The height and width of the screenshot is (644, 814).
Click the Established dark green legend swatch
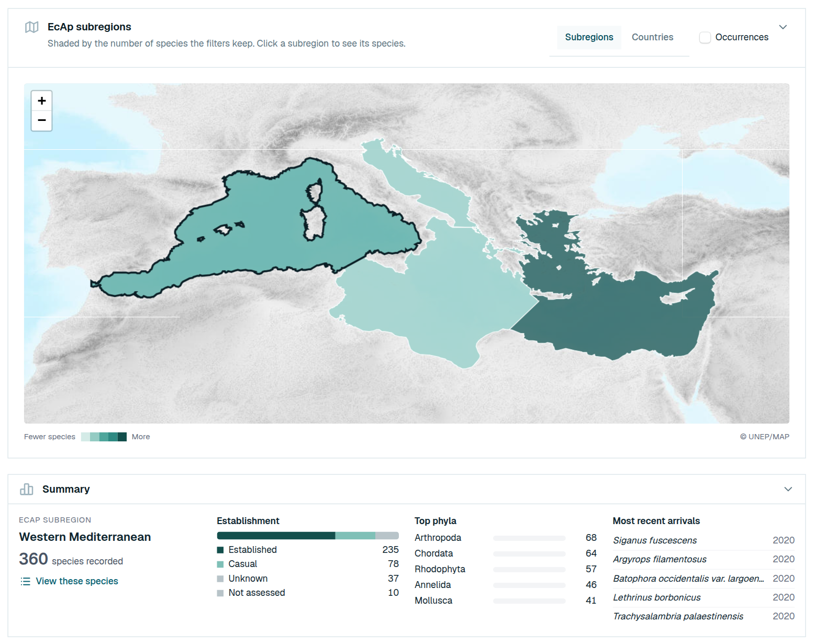220,550
